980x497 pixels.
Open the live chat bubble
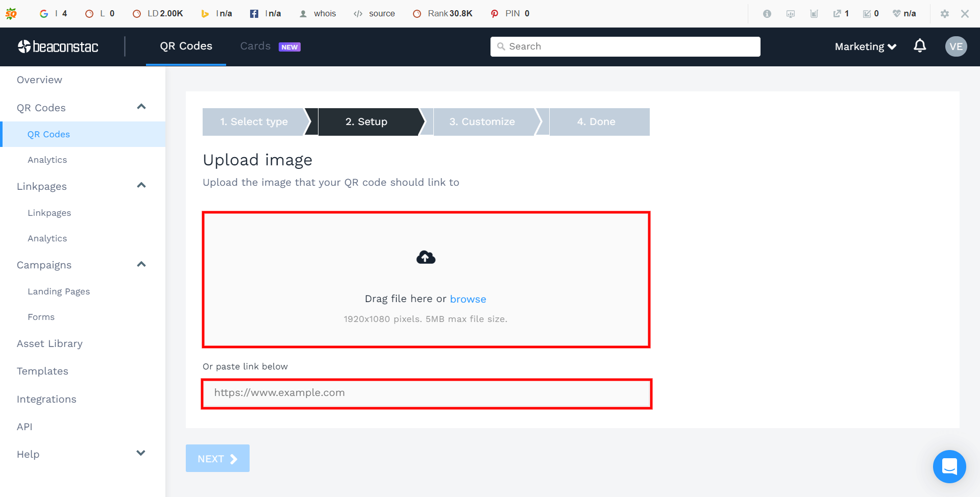(x=949, y=466)
